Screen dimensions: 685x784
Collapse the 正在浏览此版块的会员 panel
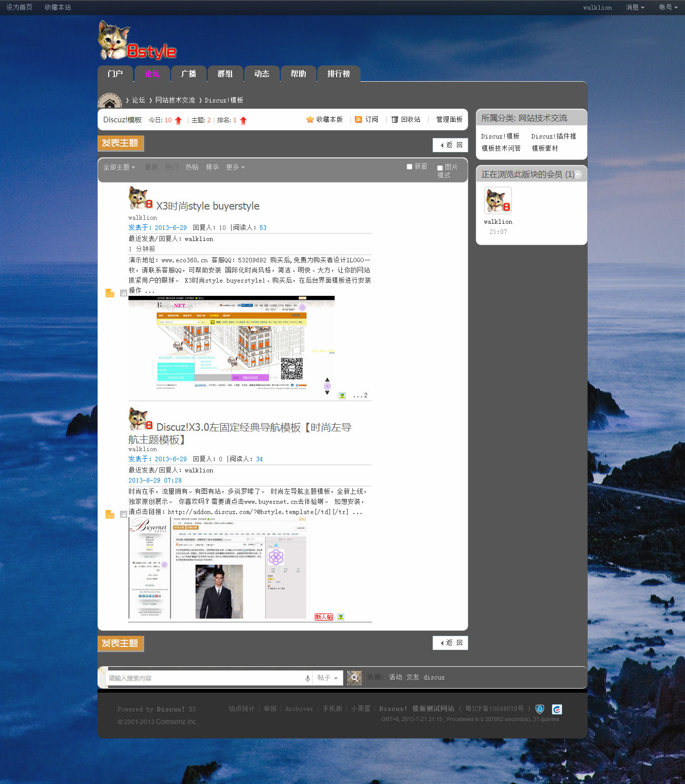point(578,175)
